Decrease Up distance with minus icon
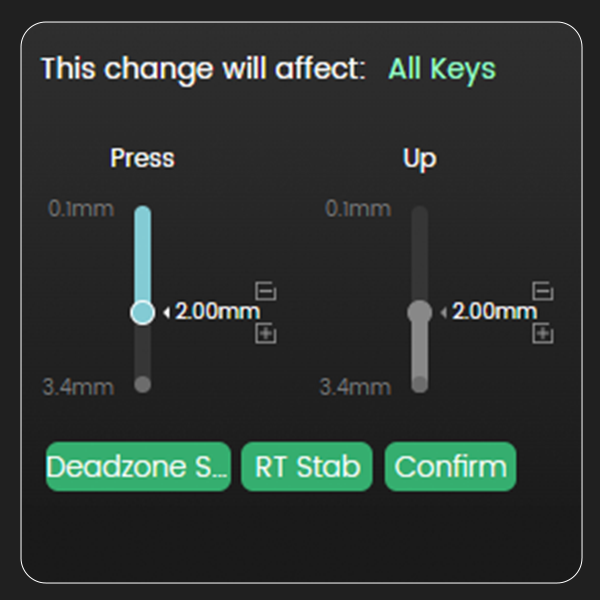This screenshot has width=600, height=600. 542,292
